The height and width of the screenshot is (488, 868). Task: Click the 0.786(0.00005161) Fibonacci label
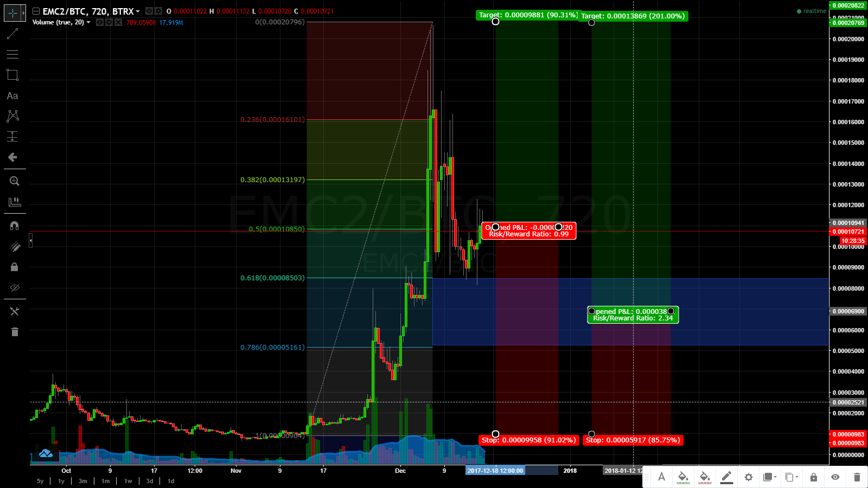(273, 348)
